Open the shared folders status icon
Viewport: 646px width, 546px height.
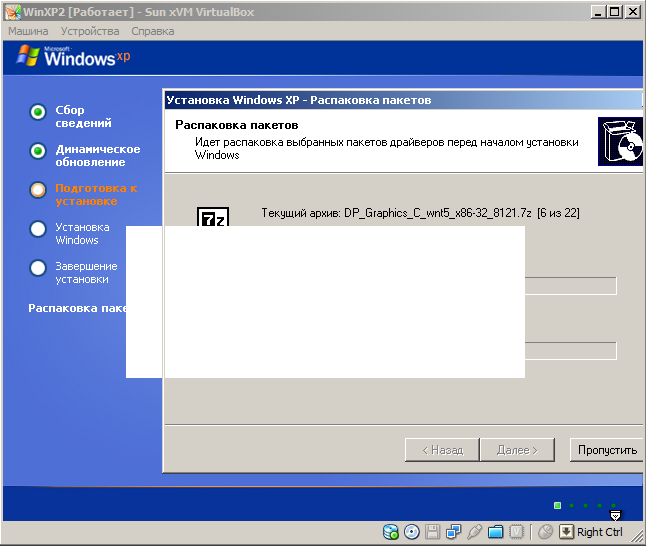[x=496, y=532]
